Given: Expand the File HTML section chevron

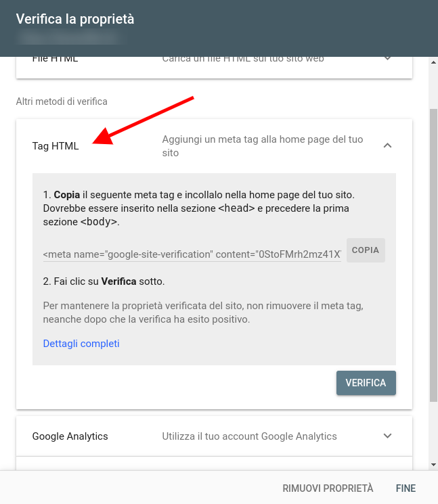Looking at the screenshot, I should pos(387,60).
